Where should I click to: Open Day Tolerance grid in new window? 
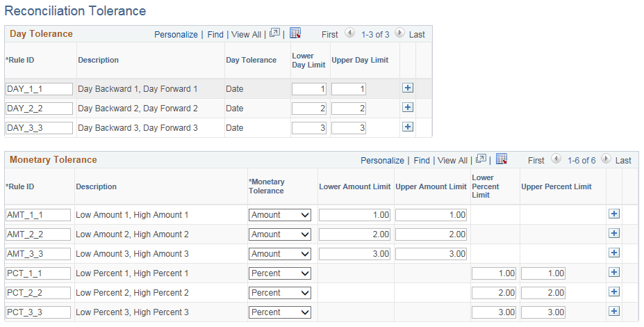tap(275, 33)
